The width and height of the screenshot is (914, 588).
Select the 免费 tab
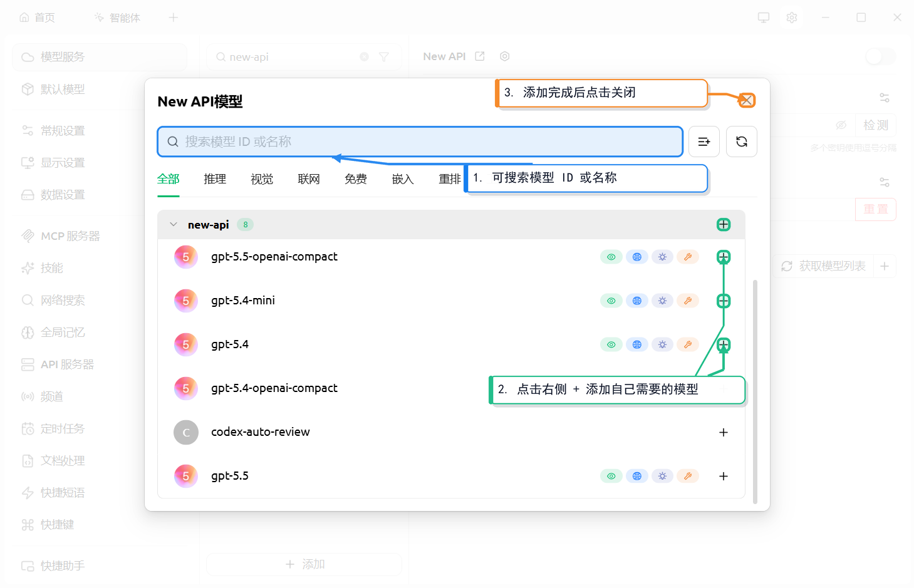pos(356,179)
